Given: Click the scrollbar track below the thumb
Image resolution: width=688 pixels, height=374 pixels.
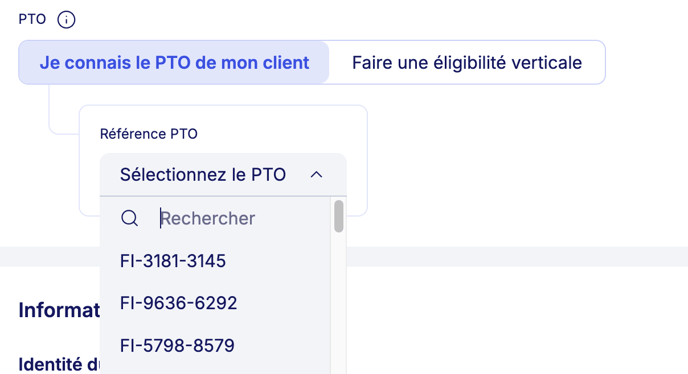Looking at the screenshot, I should [338, 303].
